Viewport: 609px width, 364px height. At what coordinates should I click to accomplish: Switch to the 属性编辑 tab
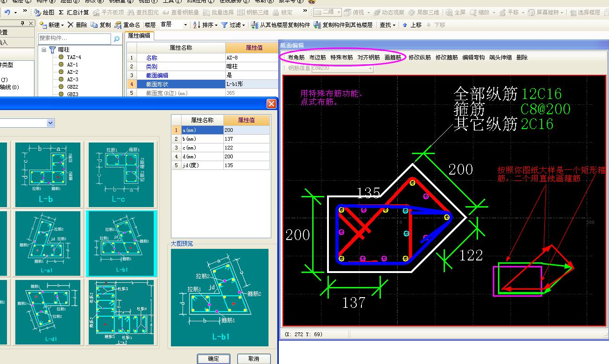coord(139,36)
